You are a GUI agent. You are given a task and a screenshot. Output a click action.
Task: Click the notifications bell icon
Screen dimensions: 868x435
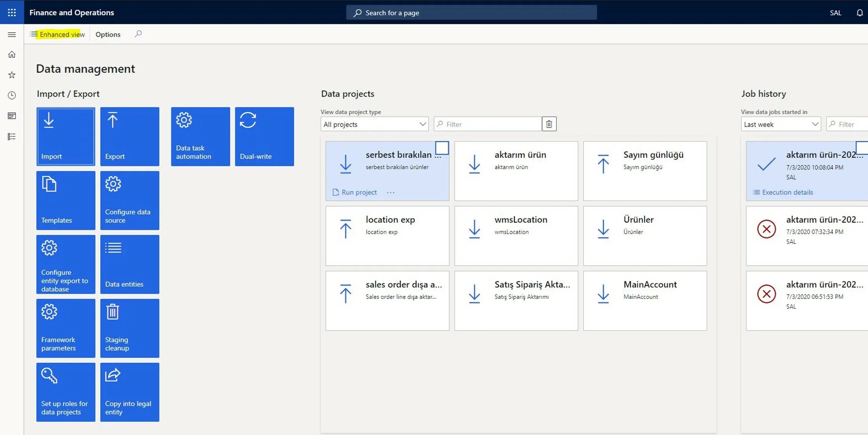(x=859, y=13)
